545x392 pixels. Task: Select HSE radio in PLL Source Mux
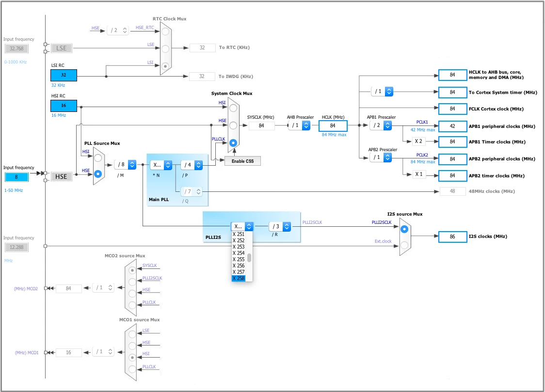coord(98,173)
